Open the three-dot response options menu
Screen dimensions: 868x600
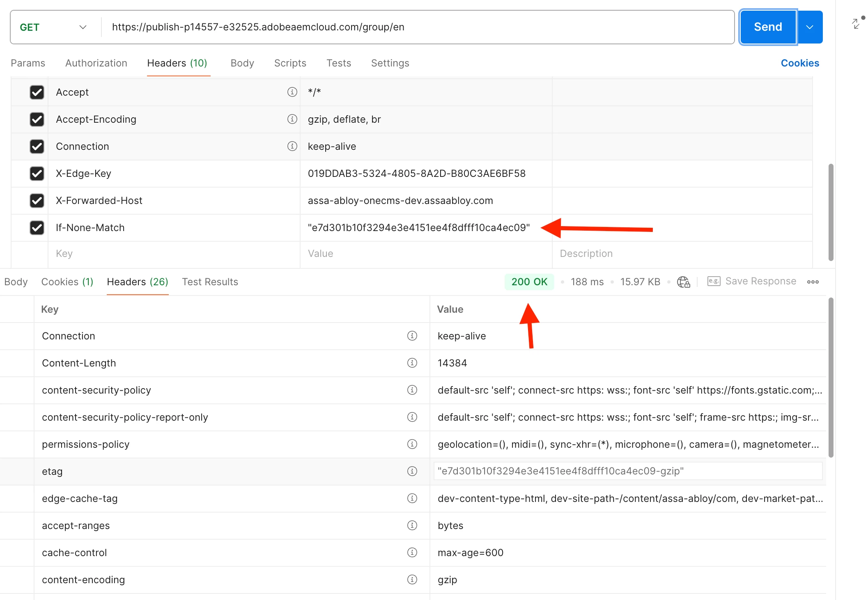813,282
